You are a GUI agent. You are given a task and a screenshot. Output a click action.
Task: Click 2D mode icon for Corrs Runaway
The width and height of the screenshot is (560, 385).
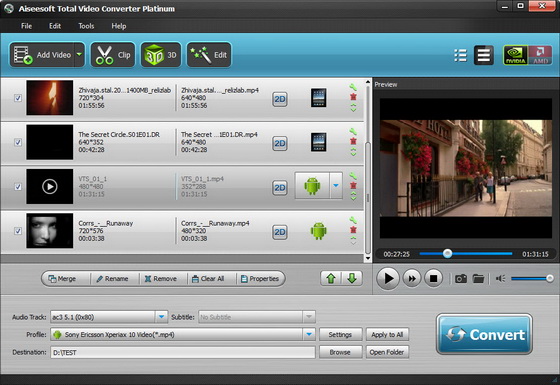pos(280,232)
